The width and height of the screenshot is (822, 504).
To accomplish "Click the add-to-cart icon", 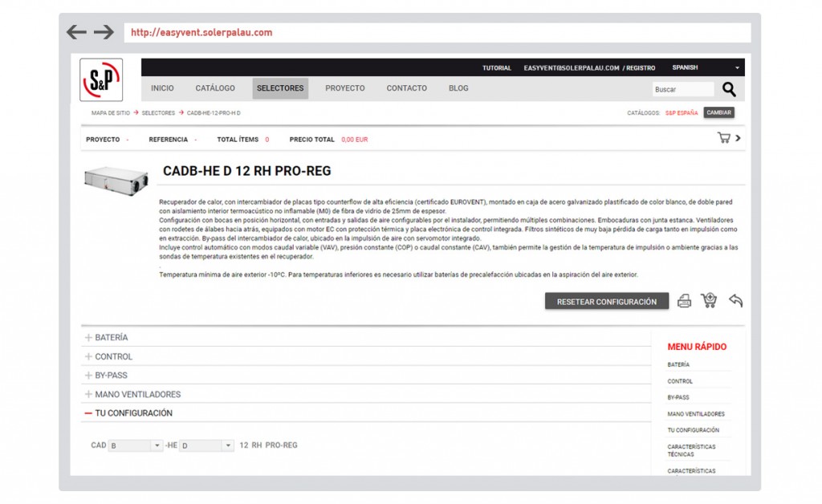I will pyautogui.click(x=709, y=301).
